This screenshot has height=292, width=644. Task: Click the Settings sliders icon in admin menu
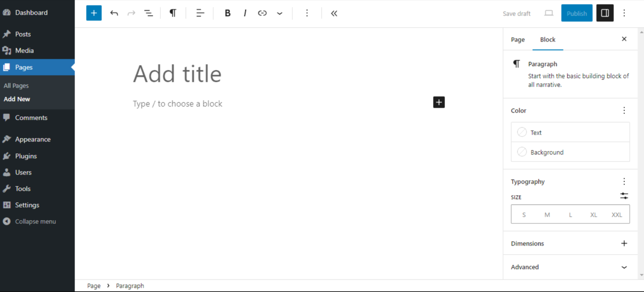[7, 205]
